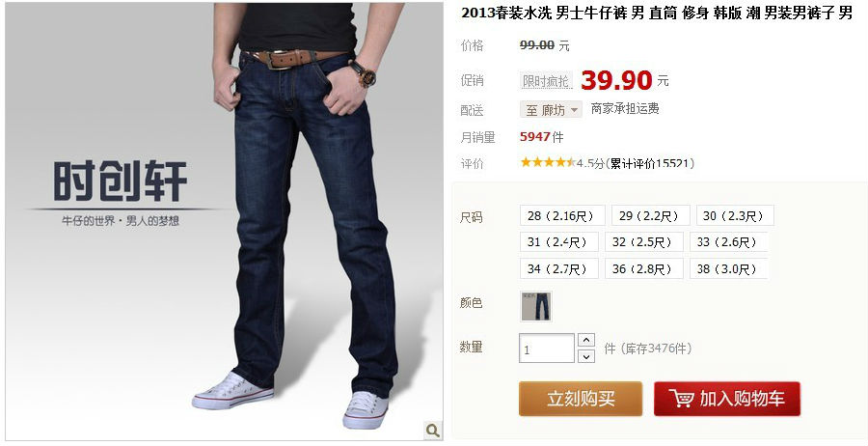Select size 28 (2.16尺)

pyautogui.click(x=562, y=215)
